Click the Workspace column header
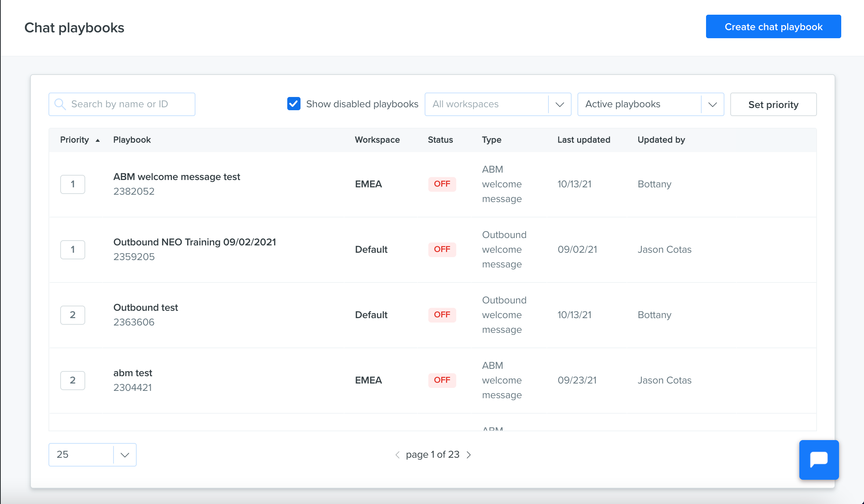Screen dimensions: 864x504 pyautogui.click(x=377, y=140)
